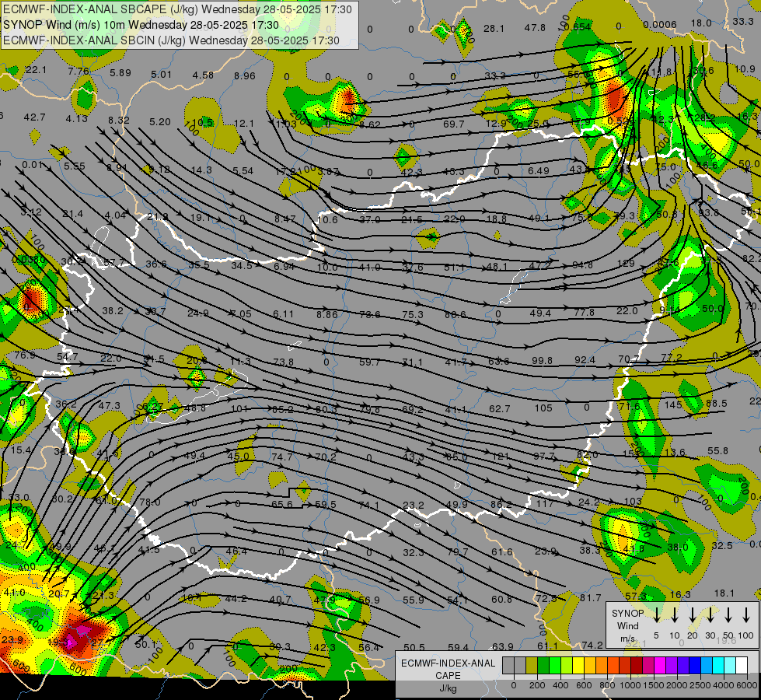Click the map value '79.7'
761x700 pixels.
coord(458,552)
